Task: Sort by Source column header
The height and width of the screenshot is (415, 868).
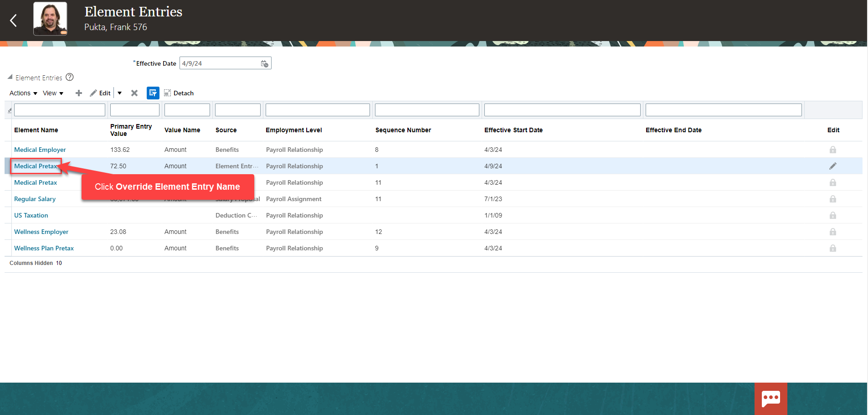Action: point(226,130)
